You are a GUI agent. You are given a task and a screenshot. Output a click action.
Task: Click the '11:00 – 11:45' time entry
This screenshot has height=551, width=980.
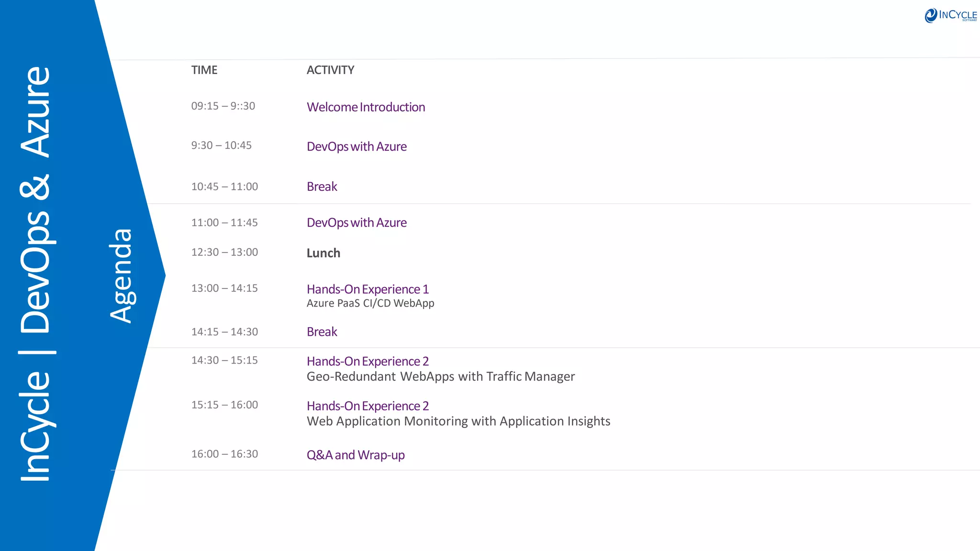[224, 222]
